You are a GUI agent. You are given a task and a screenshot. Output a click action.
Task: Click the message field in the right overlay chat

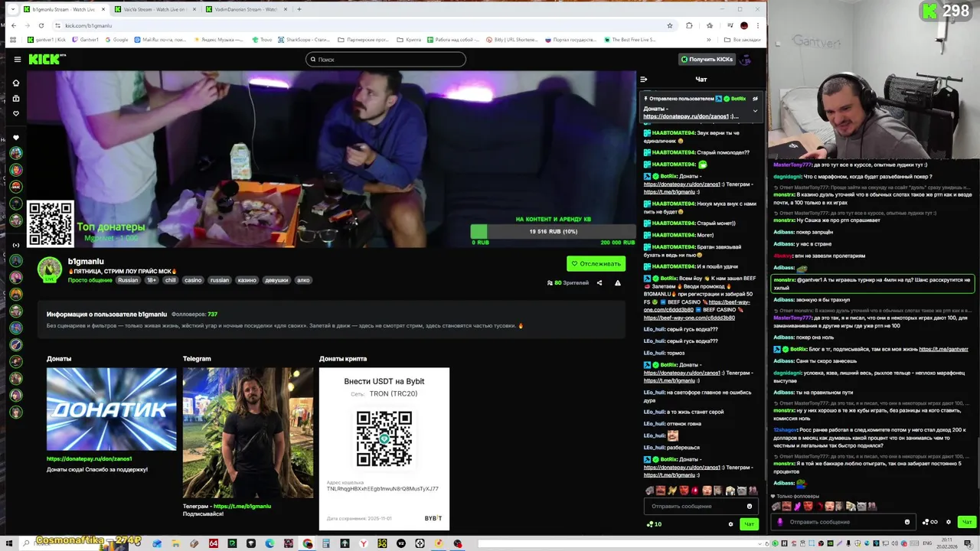[x=843, y=522]
